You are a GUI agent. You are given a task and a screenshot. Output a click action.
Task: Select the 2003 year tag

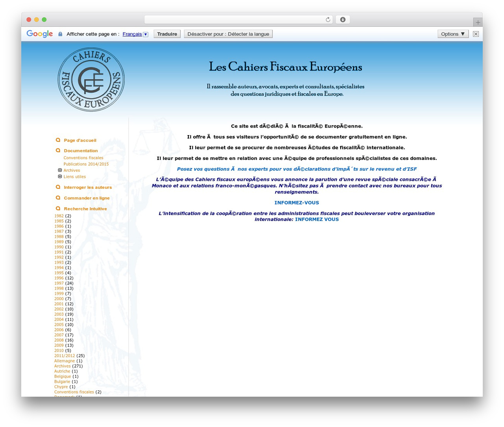point(59,314)
